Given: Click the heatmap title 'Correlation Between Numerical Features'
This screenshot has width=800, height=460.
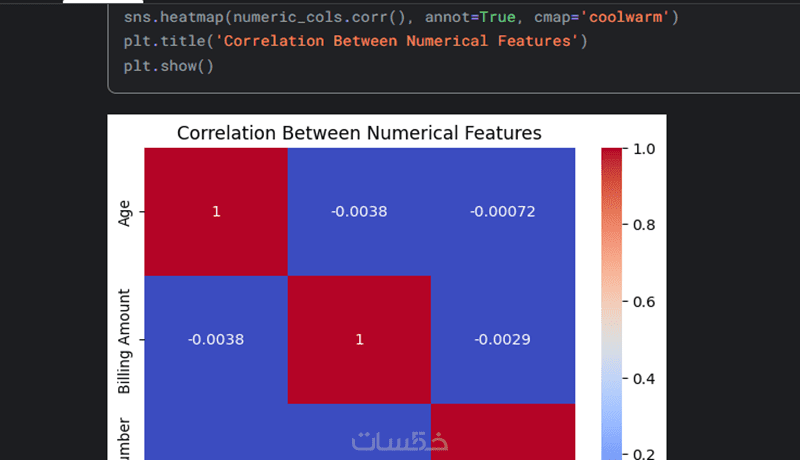Looking at the screenshot, I should click(359, 133).
